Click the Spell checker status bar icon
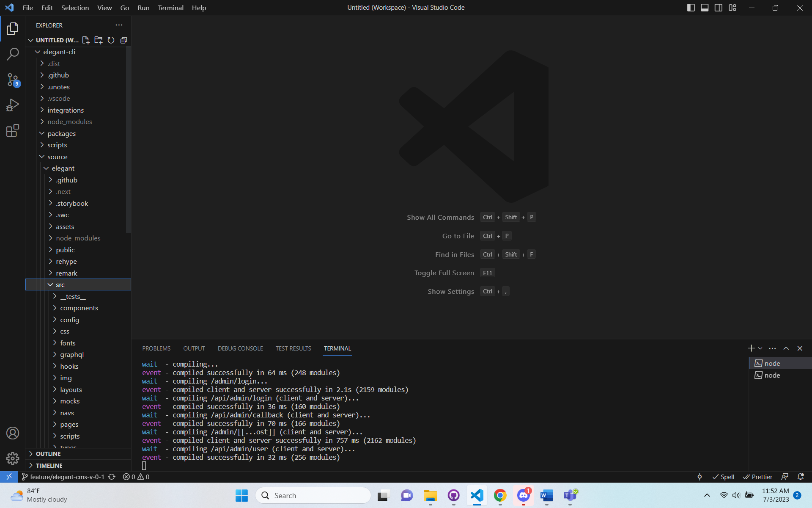 coord(723,476)
